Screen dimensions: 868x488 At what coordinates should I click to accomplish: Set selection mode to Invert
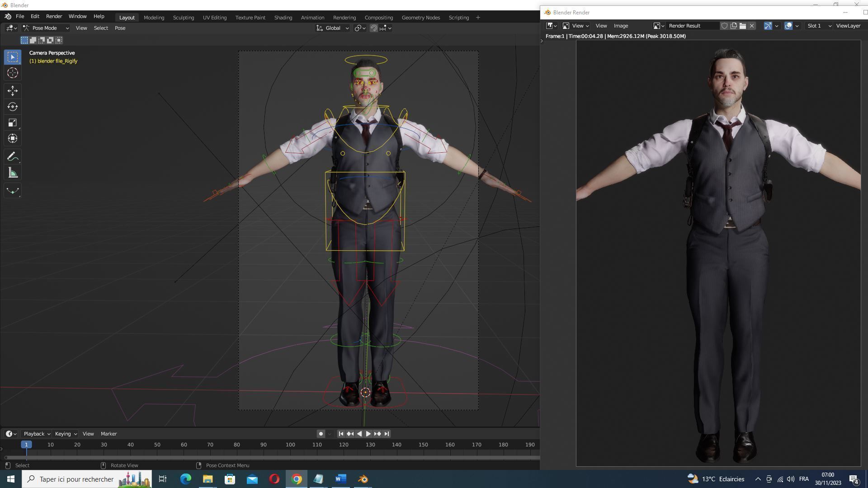50,40
